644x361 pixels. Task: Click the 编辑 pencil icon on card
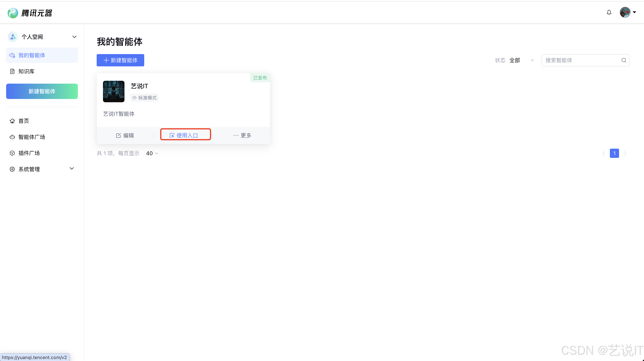pyautogui.click(x=119, y=135)
